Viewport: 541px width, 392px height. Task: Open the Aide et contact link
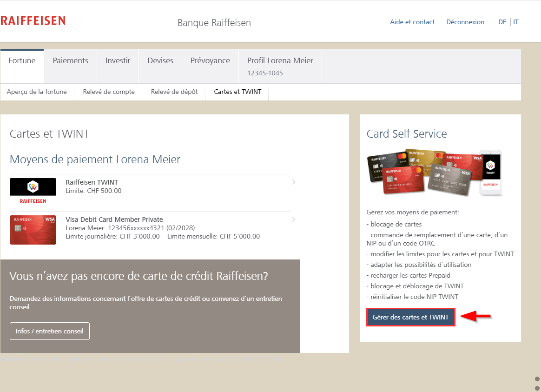point(412,22)
